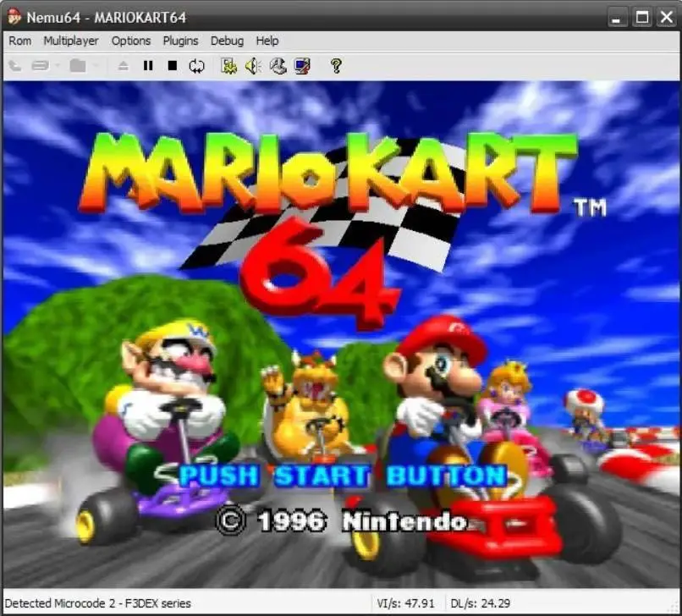The height and width of the screenshot is (616, 682).
Task: Click the Nemu64 title bar app icon
Action: coord(14,18)
